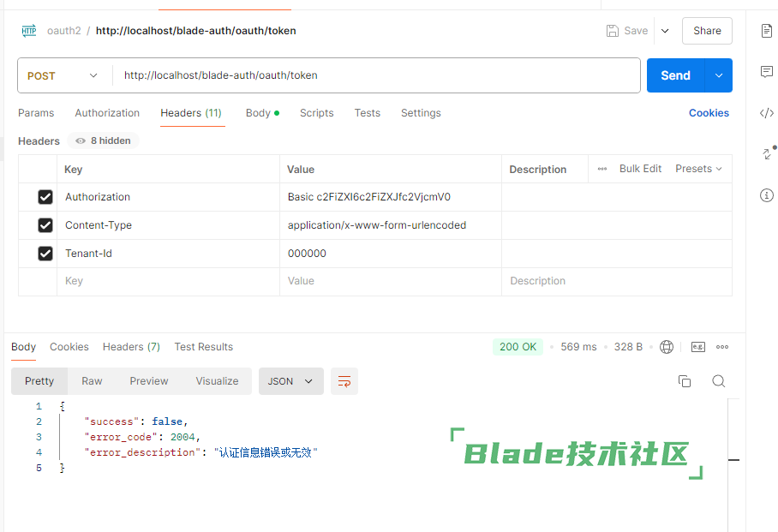Click the network globe icon in response bar

(x=667, y=347)
